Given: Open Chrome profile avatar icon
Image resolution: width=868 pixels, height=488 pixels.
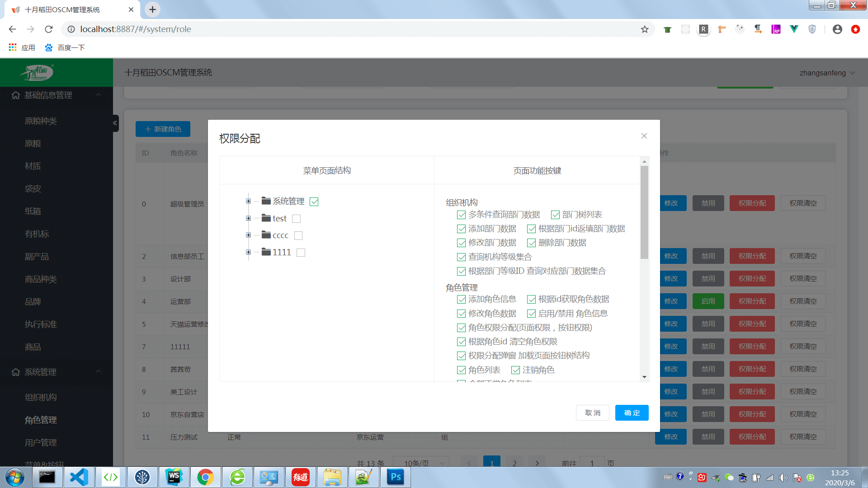Looking at the screenshot, I should pyautogui.click(x=837, y=29).
